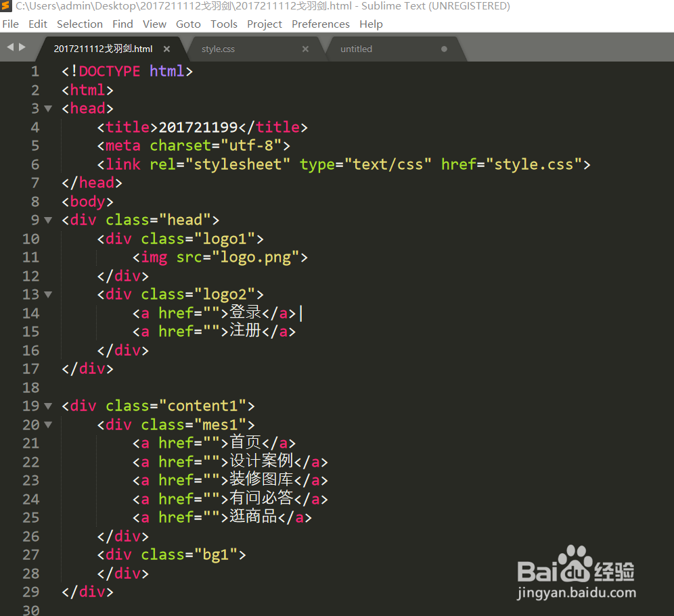Click the 设计案例 text on line 22
Image resolution: width=674 pixels, height=616 pixels.
(x=261, y=461)
